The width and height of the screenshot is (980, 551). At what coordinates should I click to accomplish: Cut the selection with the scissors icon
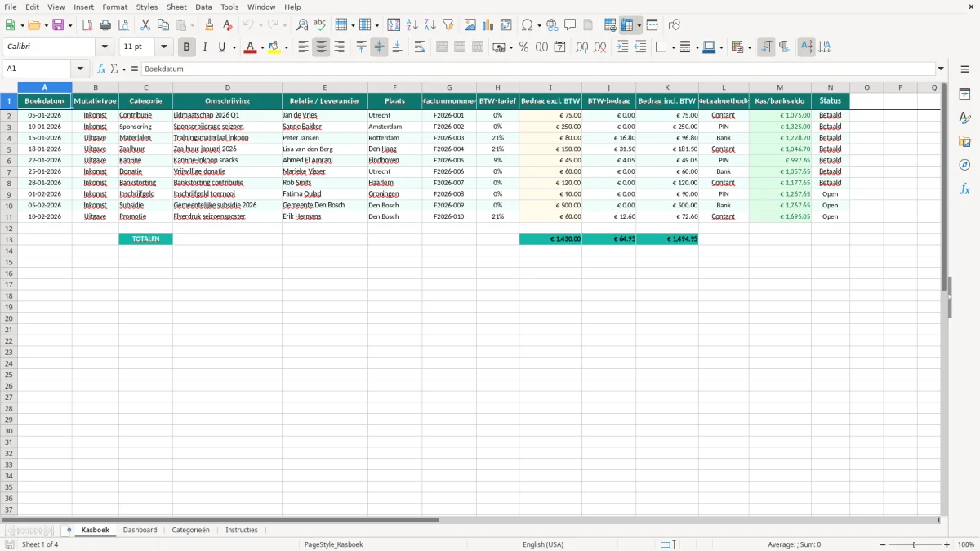145,25
